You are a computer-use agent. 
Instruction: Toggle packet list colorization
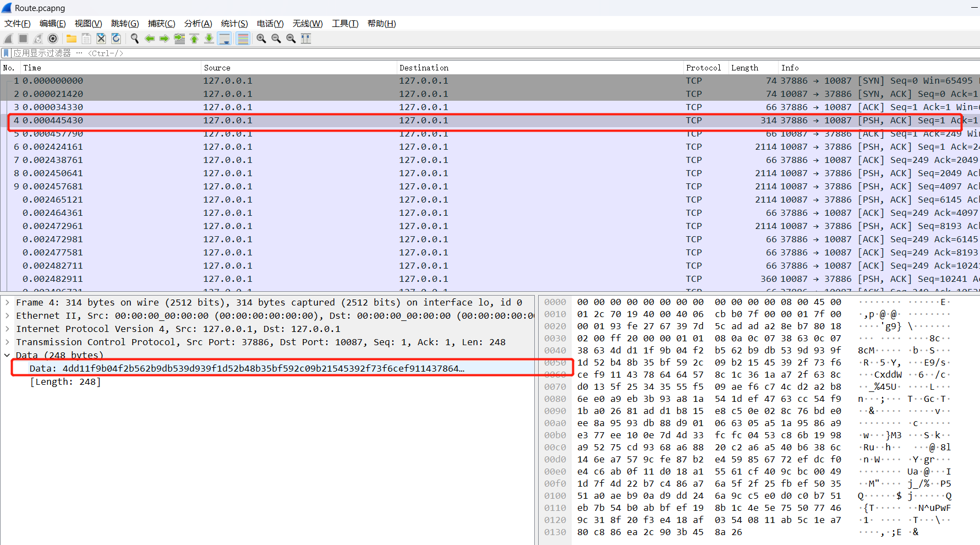coord(243,39)
